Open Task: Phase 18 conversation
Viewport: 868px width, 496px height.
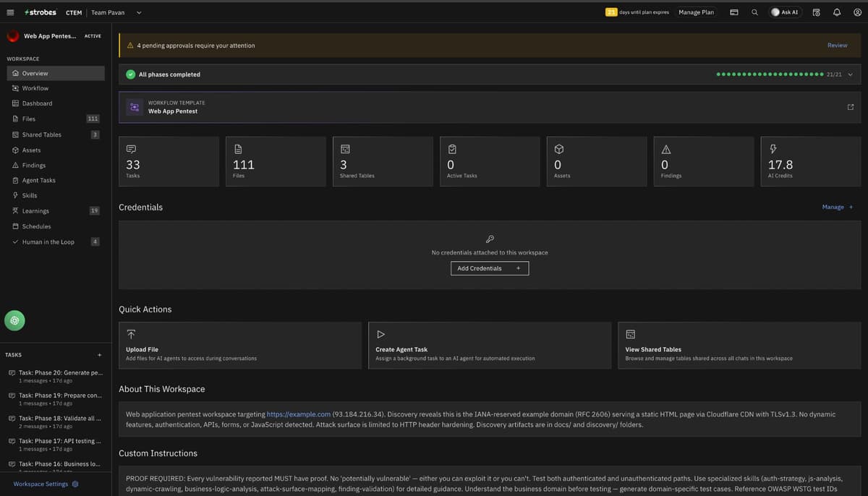[x=56, y=422]
